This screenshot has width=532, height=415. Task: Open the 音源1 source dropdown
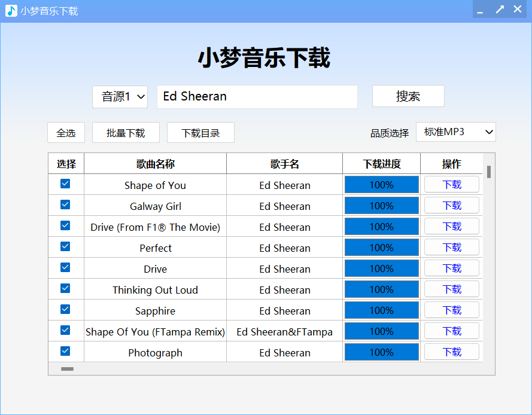(x=120, y=97)
